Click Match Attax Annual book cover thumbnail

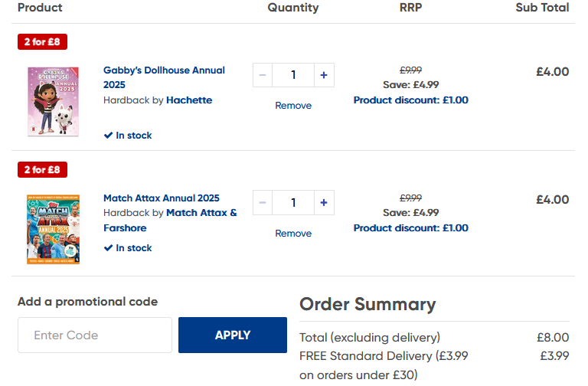pos(54,229)
